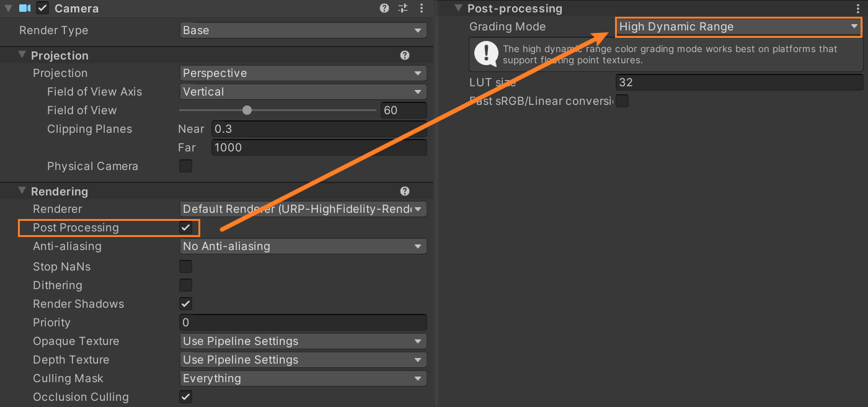Toggle the Post Processing checkbox
Viewport: 868px width, 407px height.
[x=185, y=228]
